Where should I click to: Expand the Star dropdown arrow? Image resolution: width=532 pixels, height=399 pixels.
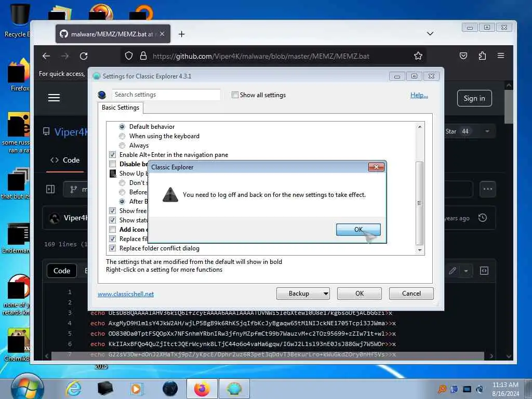pyautogui.click(x=487, y=131)
